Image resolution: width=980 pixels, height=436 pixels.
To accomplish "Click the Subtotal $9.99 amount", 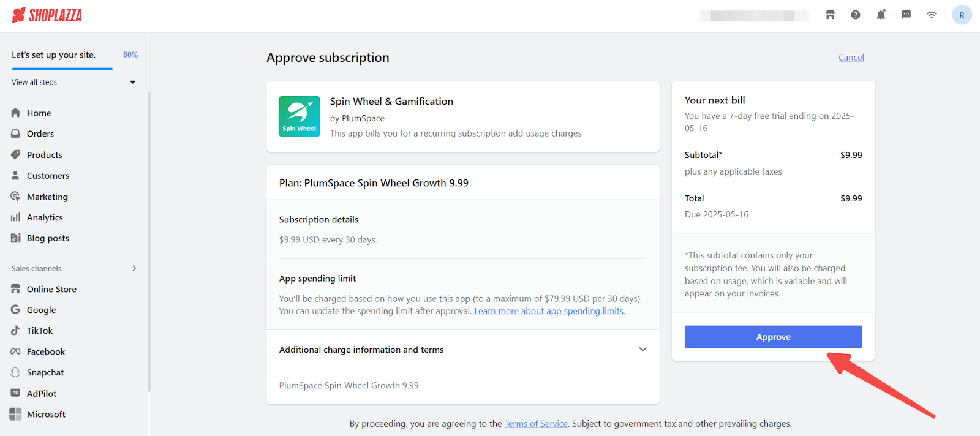I will [851, 155].
